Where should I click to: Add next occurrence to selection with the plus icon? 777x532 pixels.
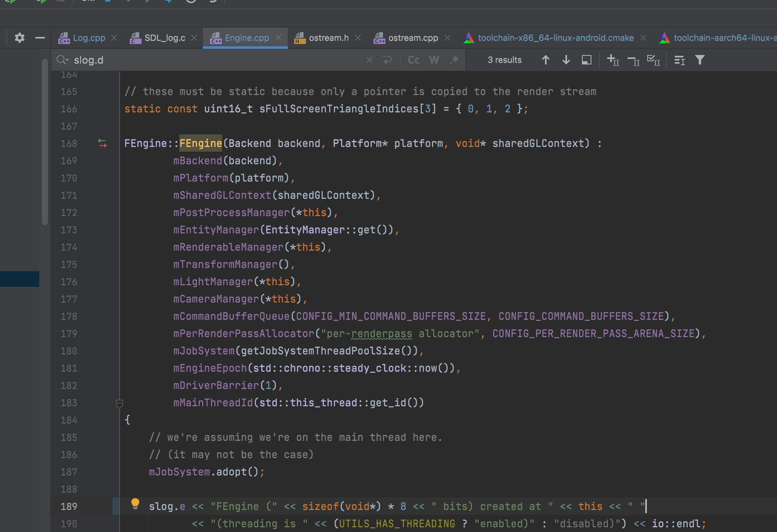tap(612, 60)
